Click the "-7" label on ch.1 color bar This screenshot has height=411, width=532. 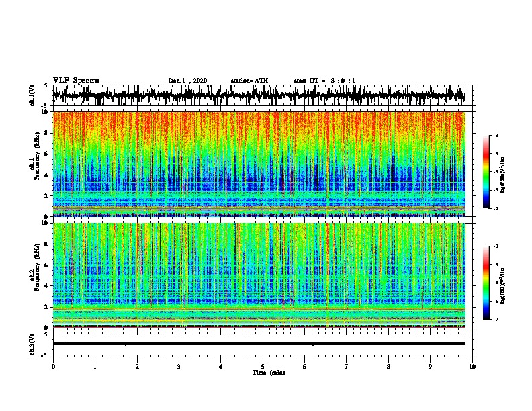tap(496, 208)
